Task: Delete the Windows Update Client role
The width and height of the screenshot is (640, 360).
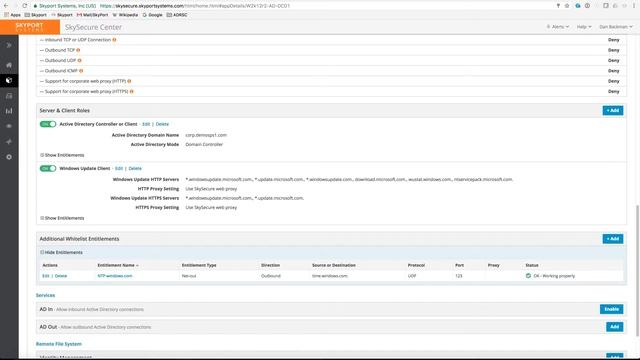Action: (135, 169)
